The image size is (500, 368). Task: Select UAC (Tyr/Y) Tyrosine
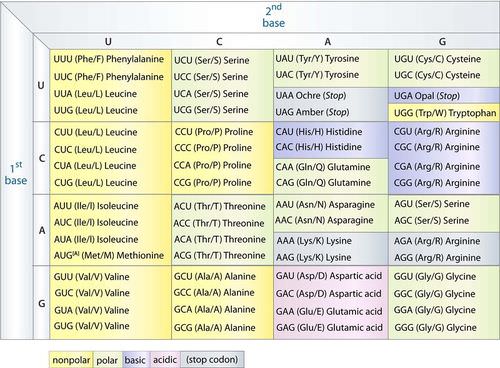pos(317,75)
